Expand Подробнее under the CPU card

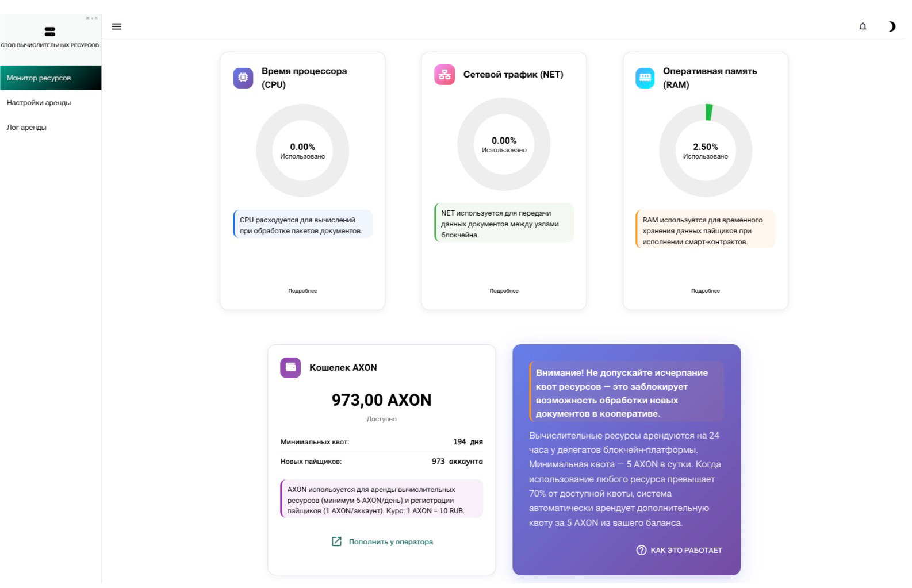(302, 291)
